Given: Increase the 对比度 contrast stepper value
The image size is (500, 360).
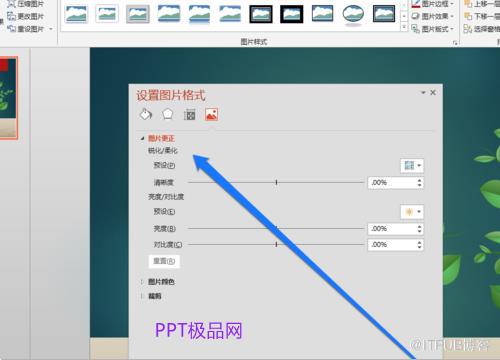Looking at the screenshot, I should (419, 242).
